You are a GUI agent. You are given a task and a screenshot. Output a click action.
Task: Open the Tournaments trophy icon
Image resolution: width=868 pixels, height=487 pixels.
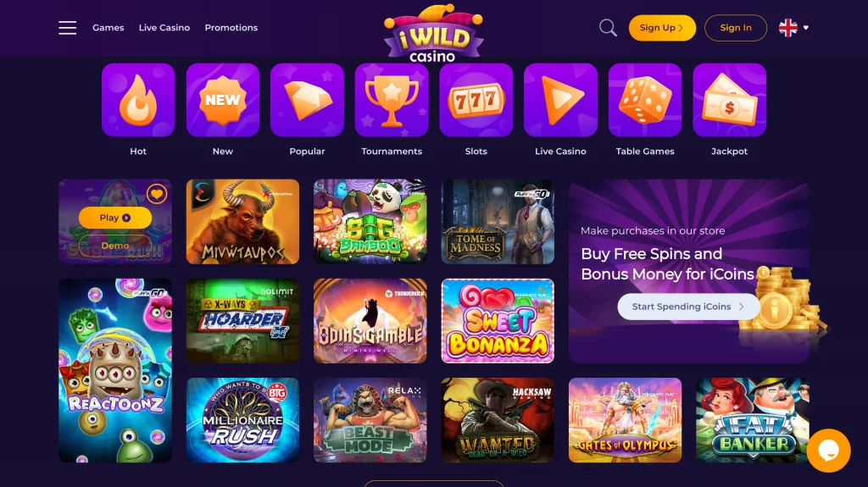[x=392, y=100]
